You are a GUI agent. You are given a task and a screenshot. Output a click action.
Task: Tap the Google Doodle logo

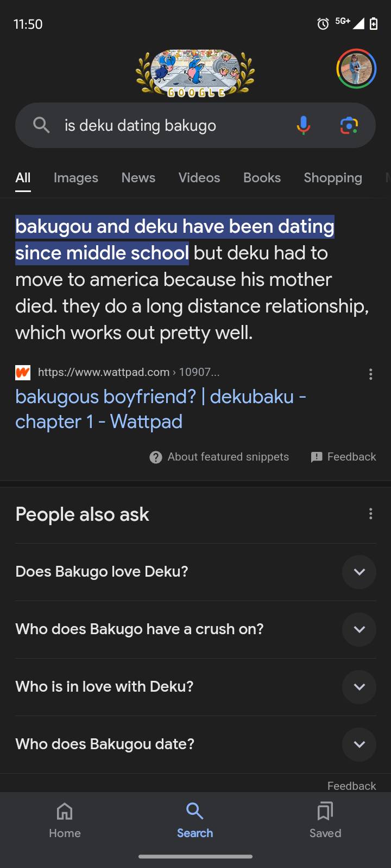point(195,74)
